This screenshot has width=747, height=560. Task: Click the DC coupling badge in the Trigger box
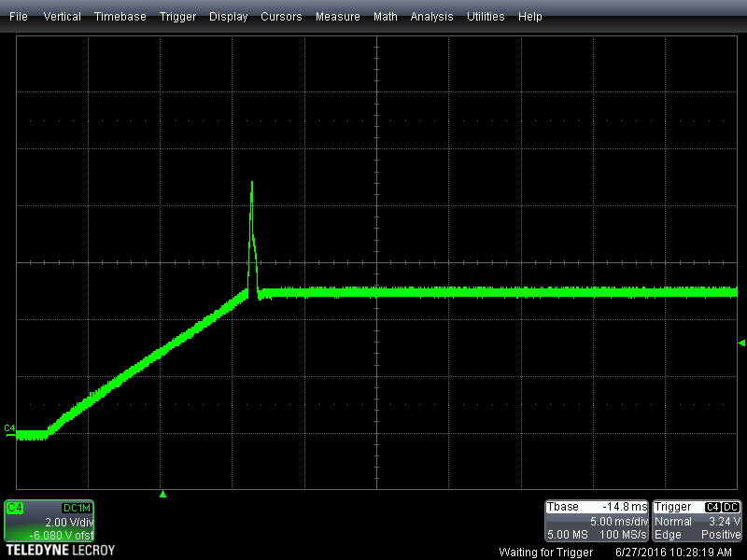[731, 507]
